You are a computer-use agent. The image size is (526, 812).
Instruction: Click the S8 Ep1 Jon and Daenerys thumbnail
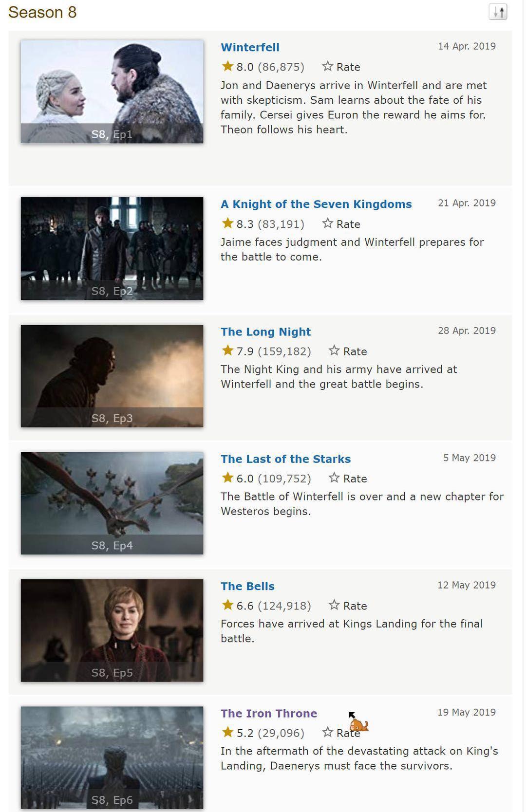click(112, 92)
